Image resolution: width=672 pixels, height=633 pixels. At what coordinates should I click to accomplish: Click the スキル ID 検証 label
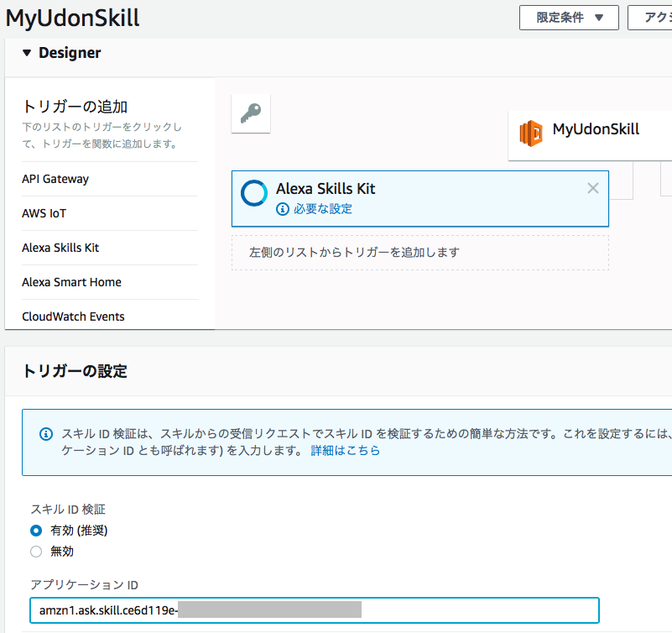tap(68, 509)
